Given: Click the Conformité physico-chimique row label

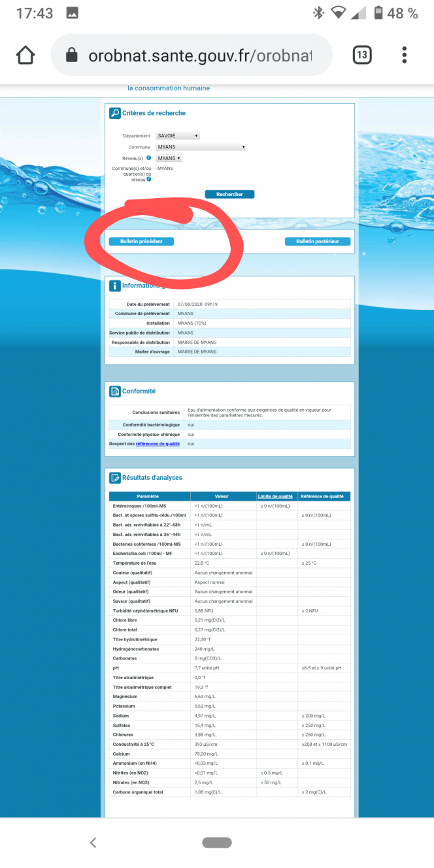Looking at the screenshot, I should [149, 435].
